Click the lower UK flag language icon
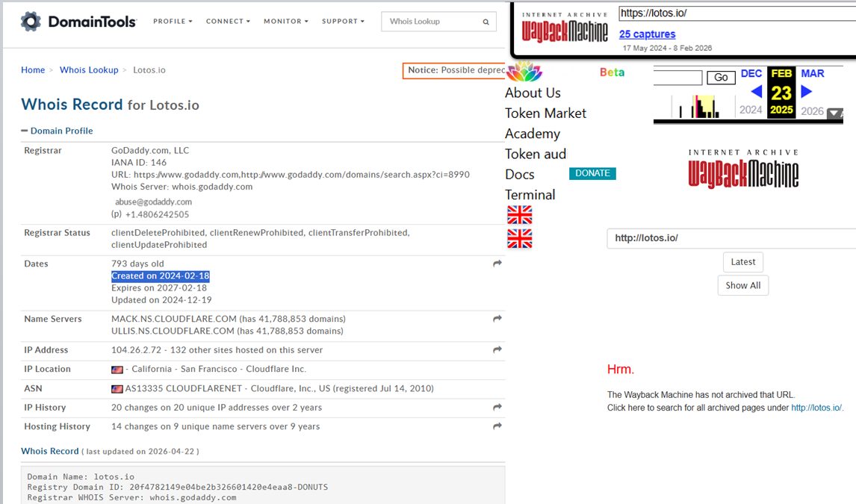 tap(520, 238)
